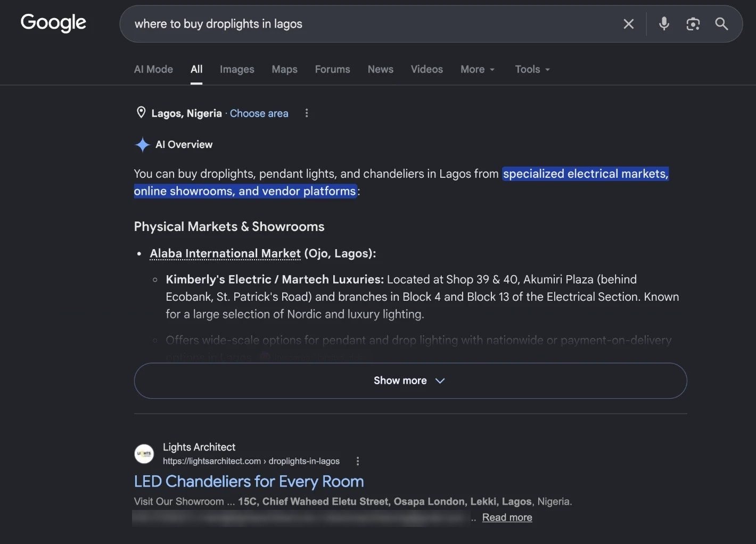
Task: Expand the More search filters dropdown
Action: pos(478,69)
